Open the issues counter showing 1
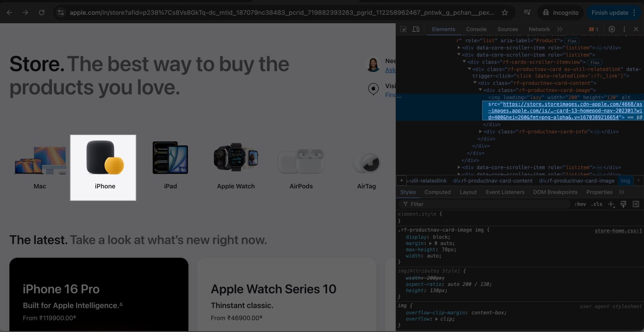 (x=594, y=30)
